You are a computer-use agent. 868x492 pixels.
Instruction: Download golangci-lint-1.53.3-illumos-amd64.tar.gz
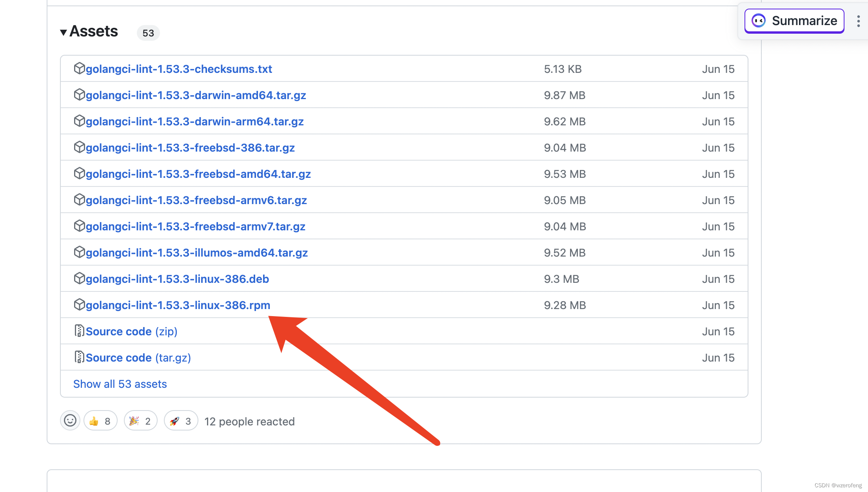[196, 253]
